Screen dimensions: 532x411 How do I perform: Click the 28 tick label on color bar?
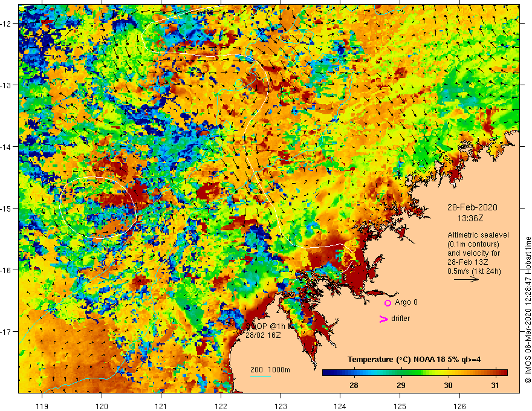354,385
